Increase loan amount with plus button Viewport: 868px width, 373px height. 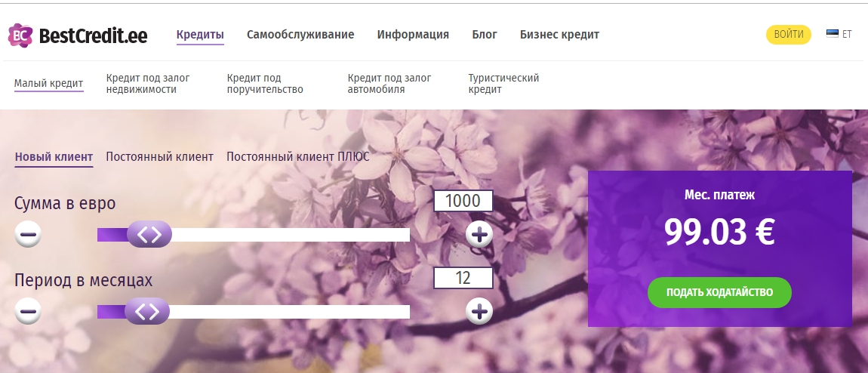(479, 235)
